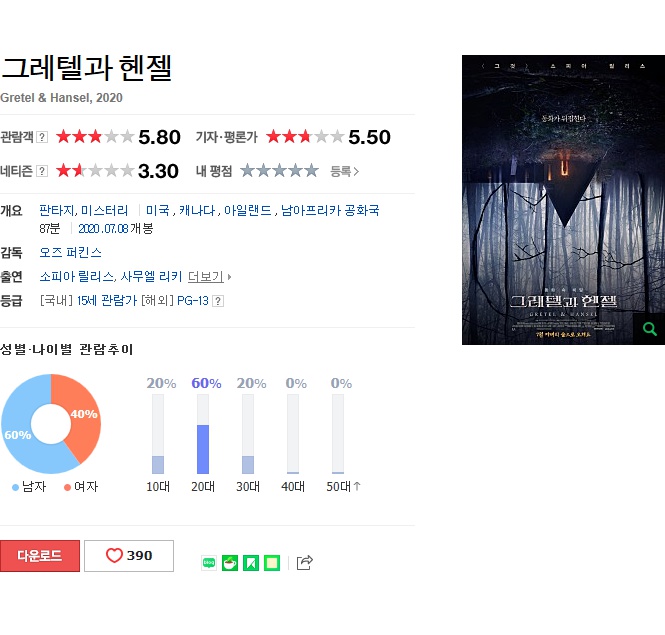The width and height of the screenshot is (665, 635).
Task: Like the movie with heart 390 button
Action: pyautogui.click(x=129, y=556)
